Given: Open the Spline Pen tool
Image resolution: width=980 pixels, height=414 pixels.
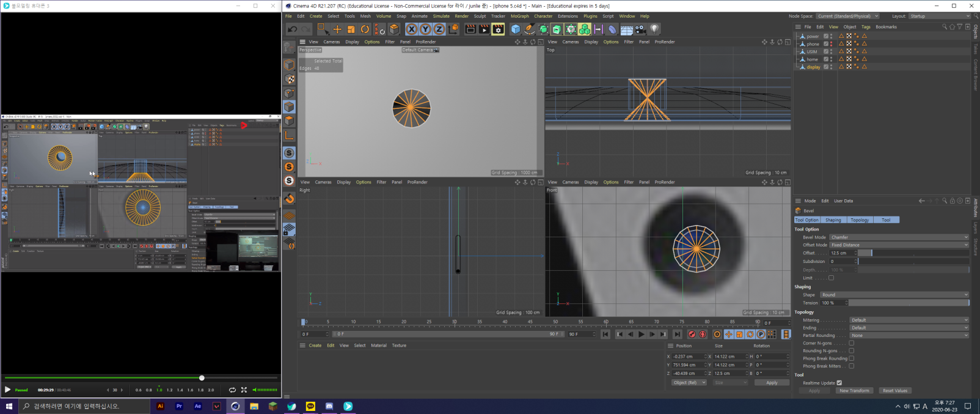Looking at the screenshot, I should (529, 29).
